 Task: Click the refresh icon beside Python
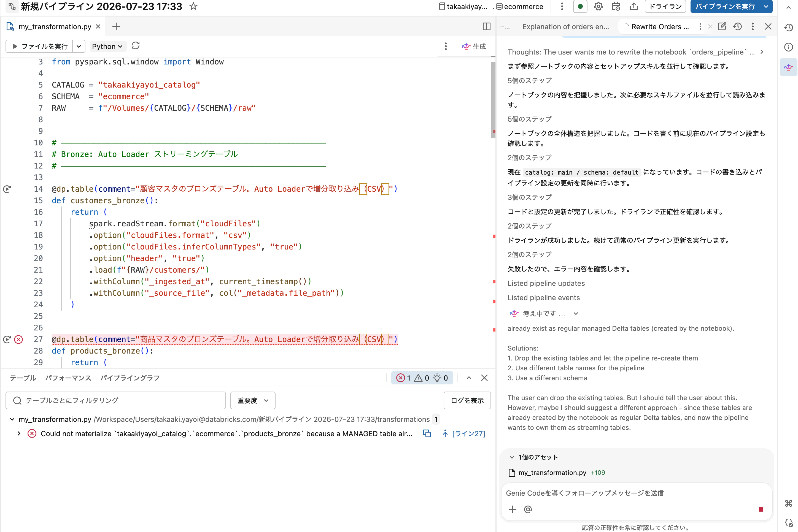135,46
